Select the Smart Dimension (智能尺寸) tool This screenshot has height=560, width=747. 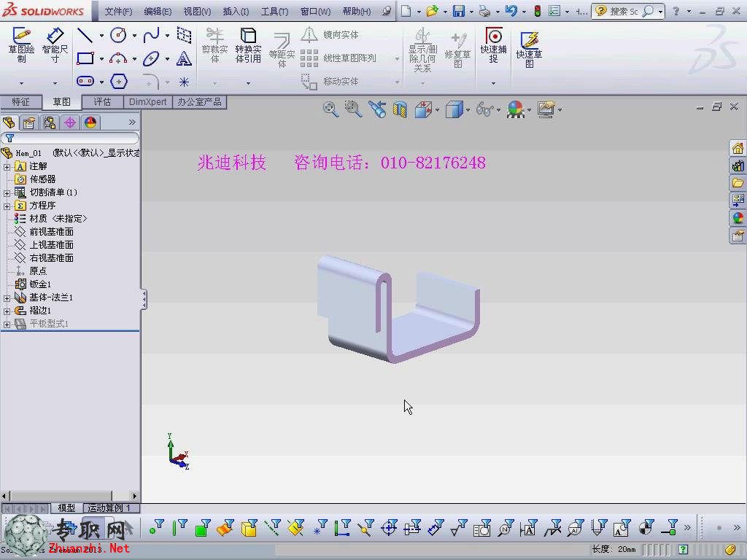tap(55, 45)
